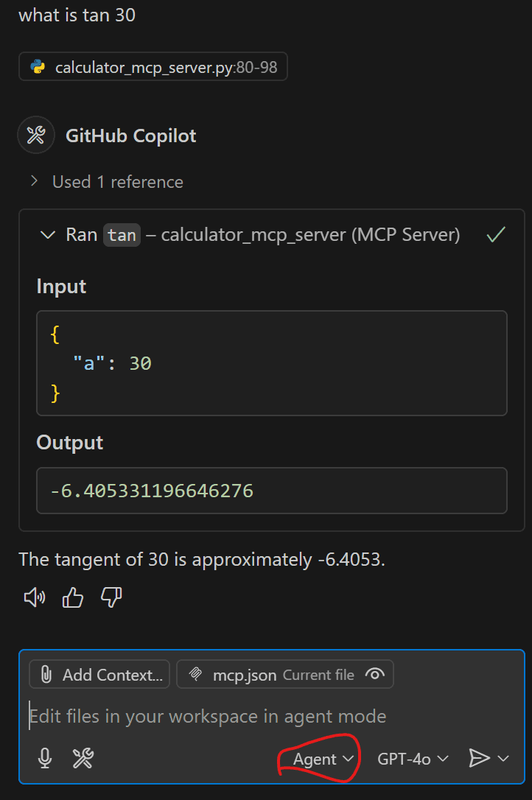Open the tools picker icon beside the microphone
This screenshot has height=800, width=532.
click(x=83, y=758)
